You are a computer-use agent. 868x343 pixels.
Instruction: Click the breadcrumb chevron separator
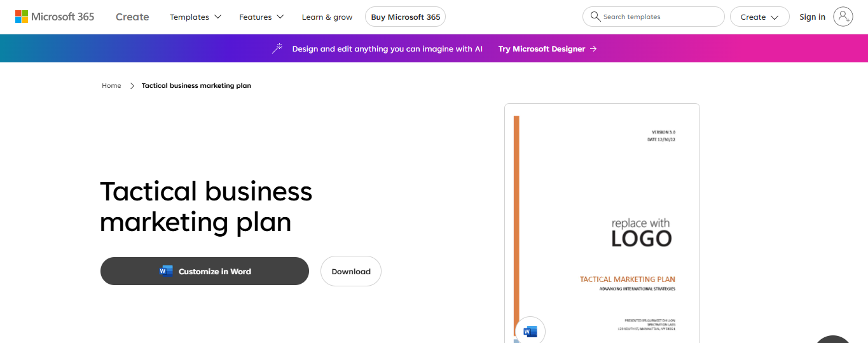(132, 86)
